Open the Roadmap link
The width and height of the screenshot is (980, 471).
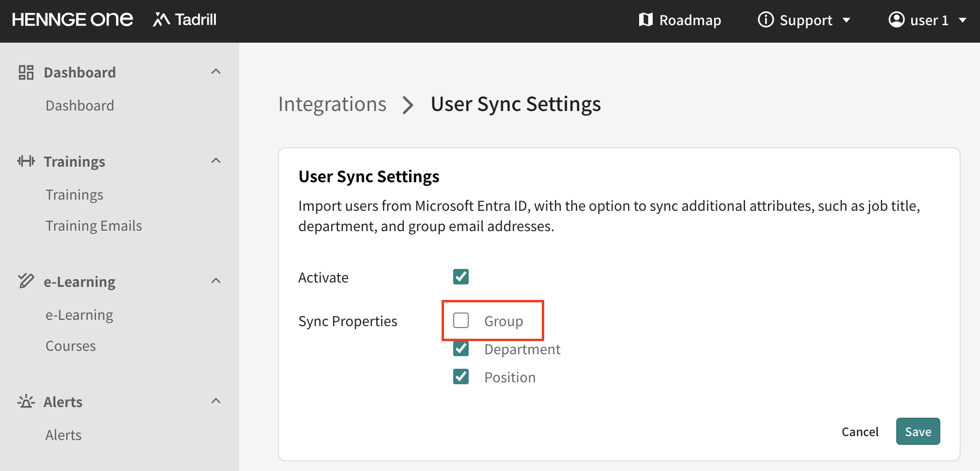point(680,20)
